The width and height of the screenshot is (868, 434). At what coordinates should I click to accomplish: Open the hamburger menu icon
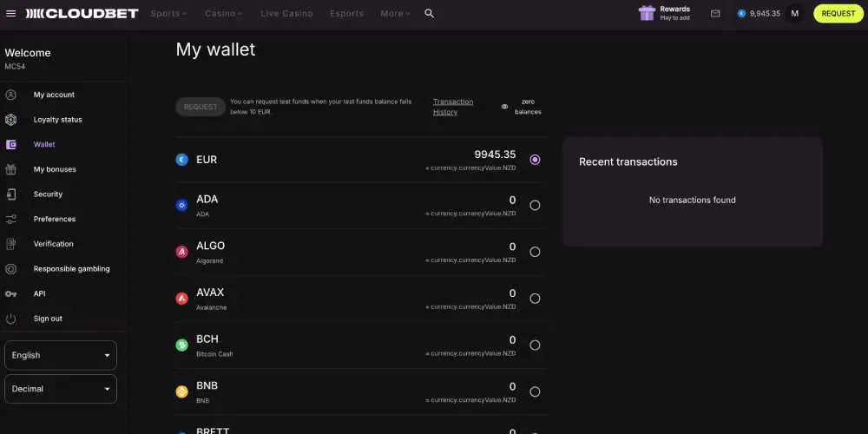(11, 14)
